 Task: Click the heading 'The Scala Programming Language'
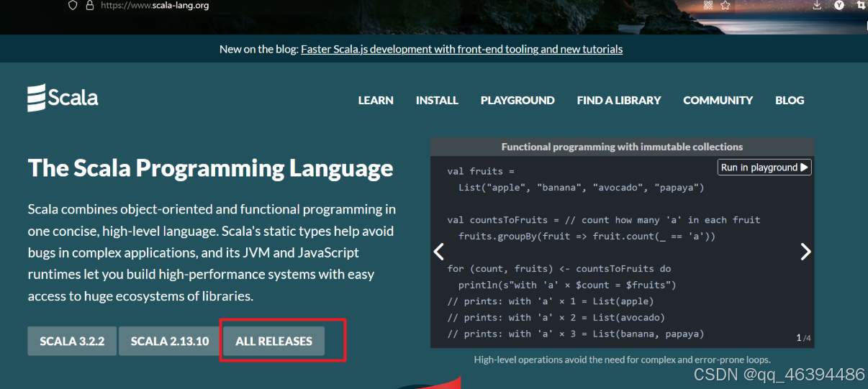pyautogui.click(x=210, y=168)
